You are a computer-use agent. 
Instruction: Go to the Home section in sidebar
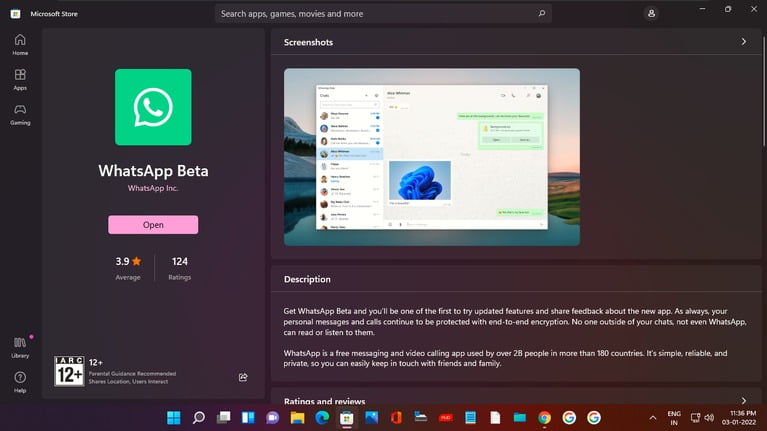click(20, 45)
